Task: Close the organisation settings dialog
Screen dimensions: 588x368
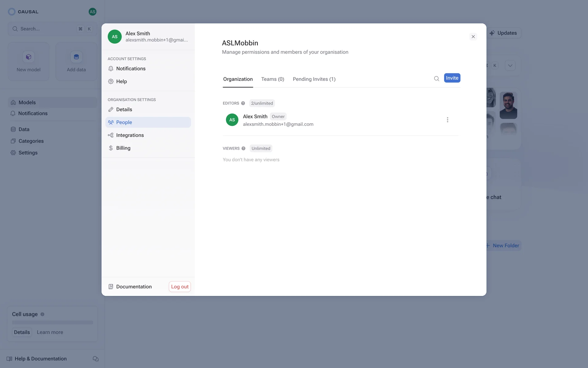Action: pyautogui.click(x=473, y=37)
